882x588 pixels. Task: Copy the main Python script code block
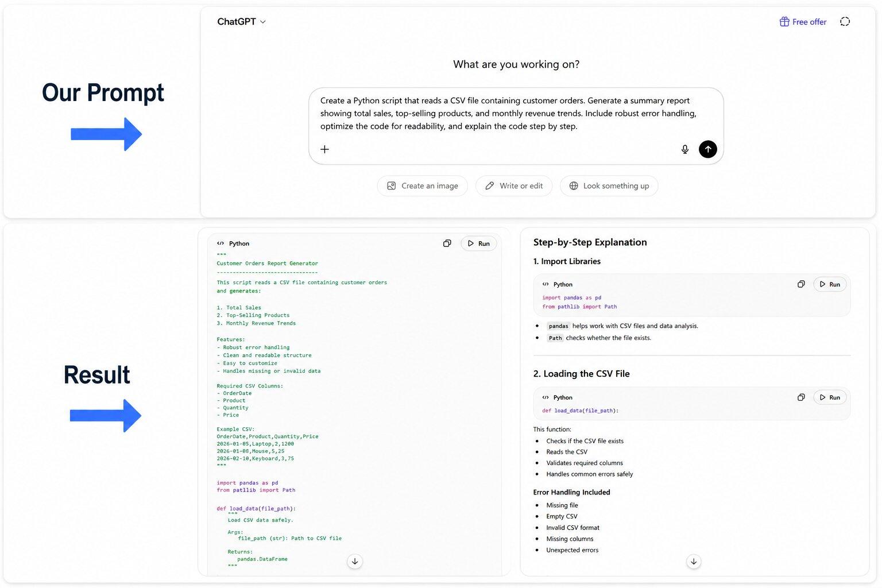447,243
